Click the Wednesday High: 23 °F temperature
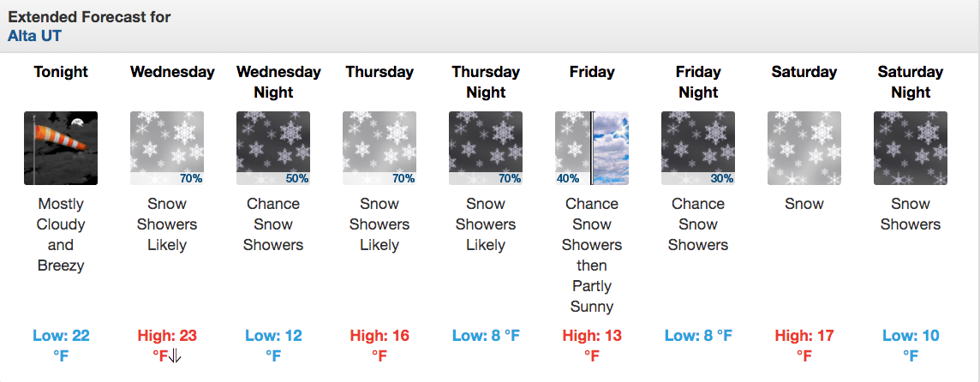The height and width of the screenshot is (382, 980). pos(167,346)
